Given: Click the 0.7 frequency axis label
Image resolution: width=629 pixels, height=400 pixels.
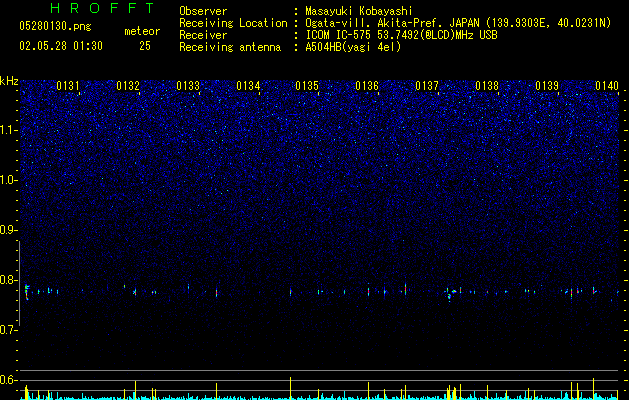Looking at the screenshot, I should pyautogui.click(x=9, y=330).
